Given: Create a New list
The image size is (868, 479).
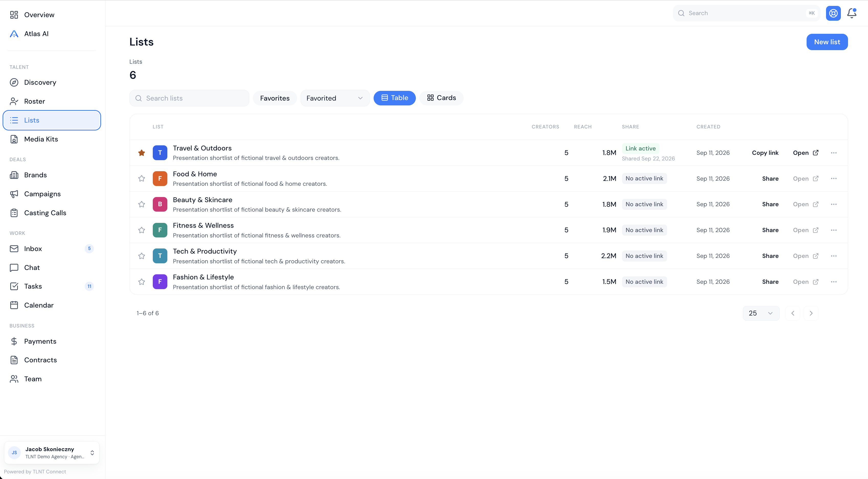Looking at the screenshot, I should point(827,42).
